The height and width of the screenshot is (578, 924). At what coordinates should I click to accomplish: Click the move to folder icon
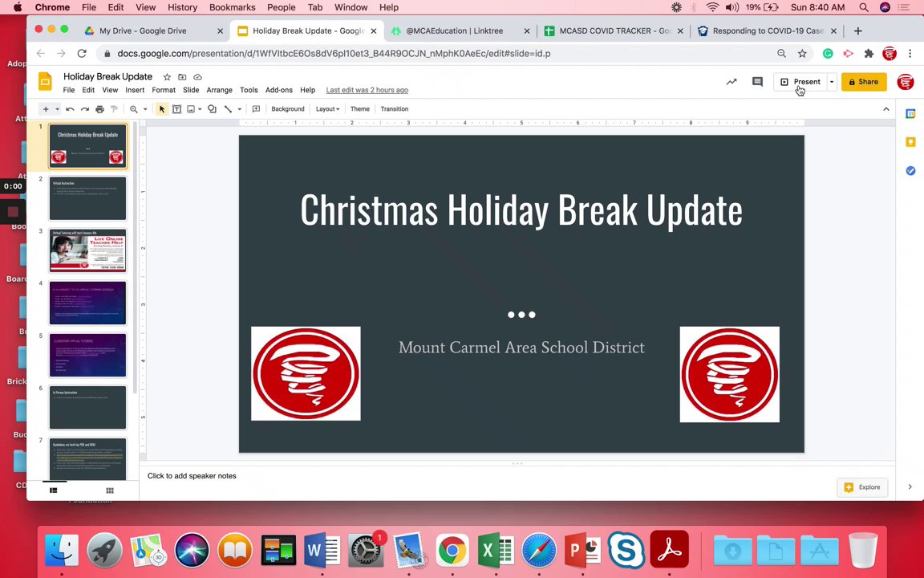[x=182, y=77]
